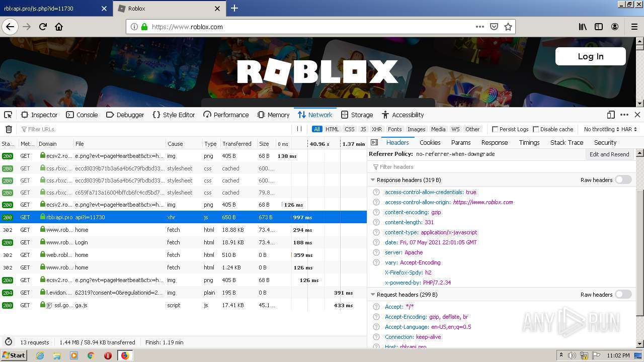Open the Cookies tab in request details
644x362 pixels.
[430, 142]
